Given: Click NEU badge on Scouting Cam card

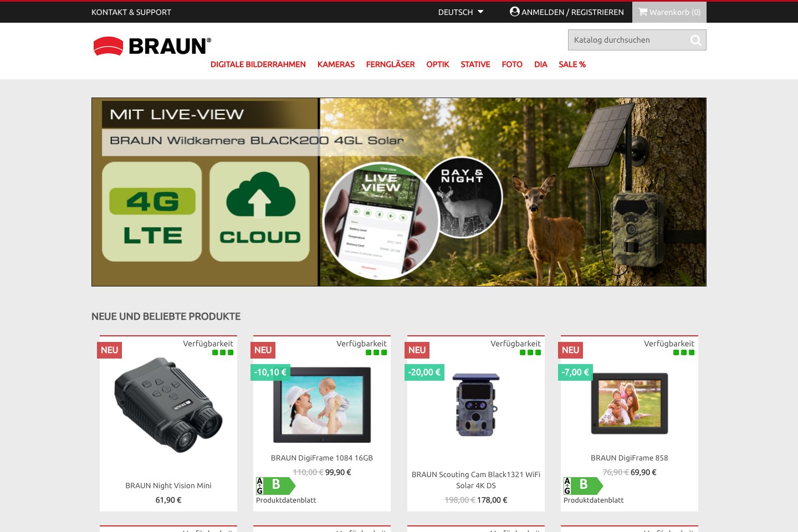Looking at the screenshot, I should 417,350.
